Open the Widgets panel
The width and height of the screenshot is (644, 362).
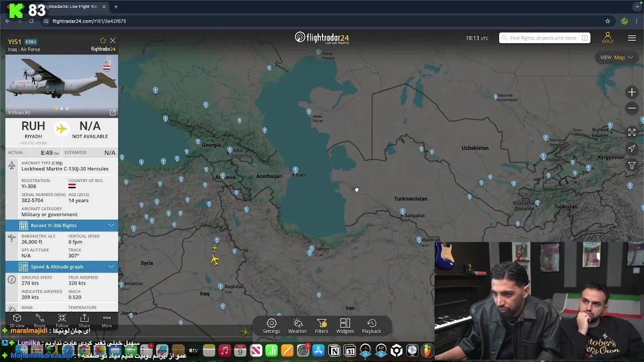click(x=345, y=326)
